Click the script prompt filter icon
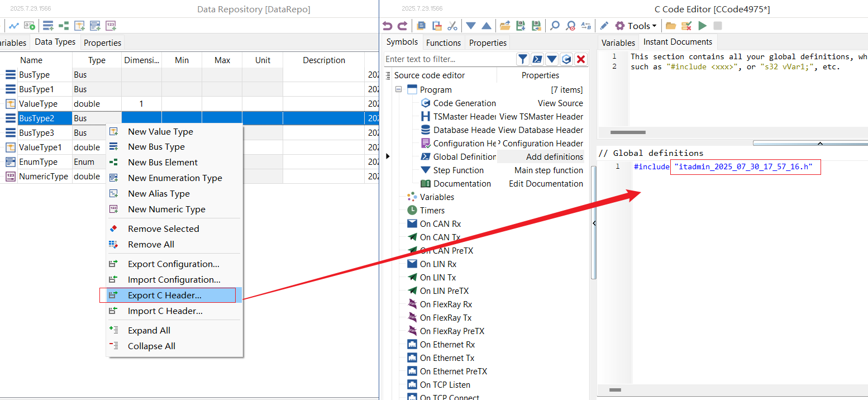This screenshot has height=400, width=868. [537, 59]
